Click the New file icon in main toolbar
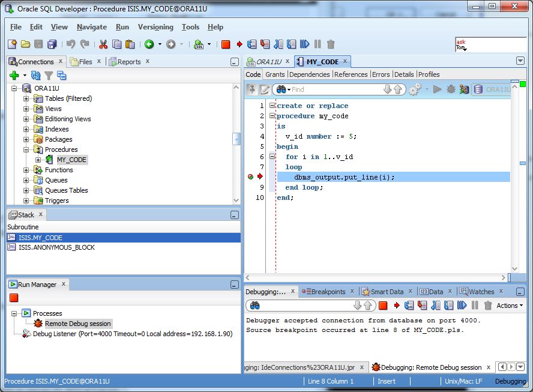Viewport: 533px width, 392px height. 12,44
